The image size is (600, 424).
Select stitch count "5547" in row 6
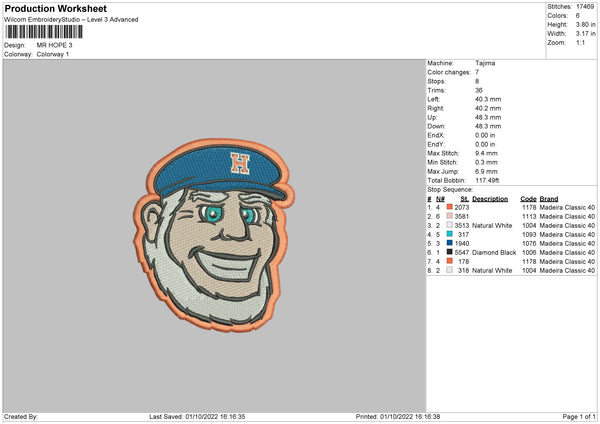click(461, 253)
